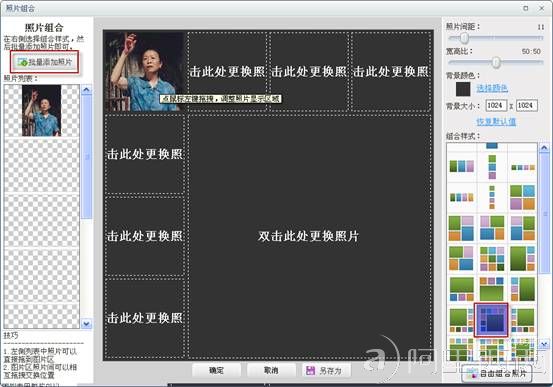Click the 组合样式 label
This screenshot has width=553, height=387.
click(463, 136)
